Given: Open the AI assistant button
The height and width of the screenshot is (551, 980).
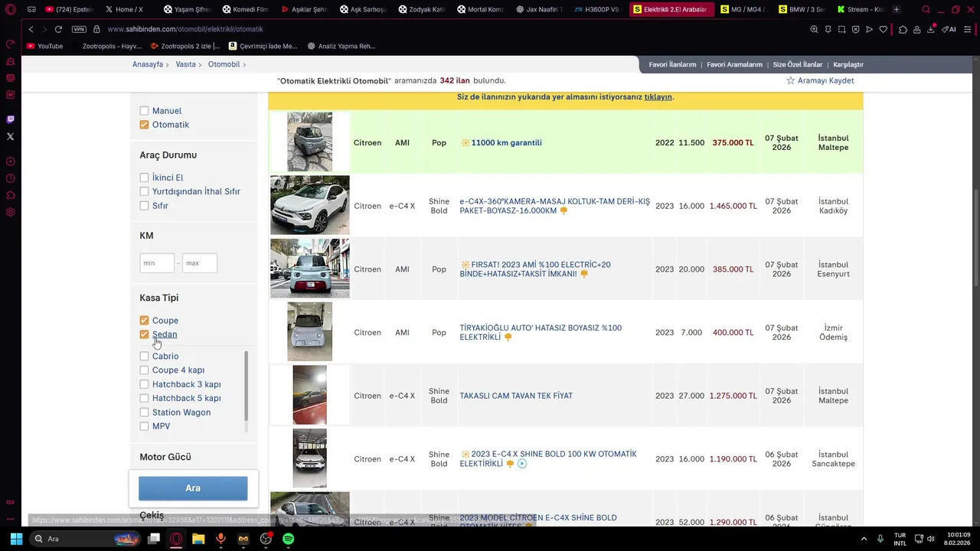Looking at the screenshot, I should [x=949, y=29].
